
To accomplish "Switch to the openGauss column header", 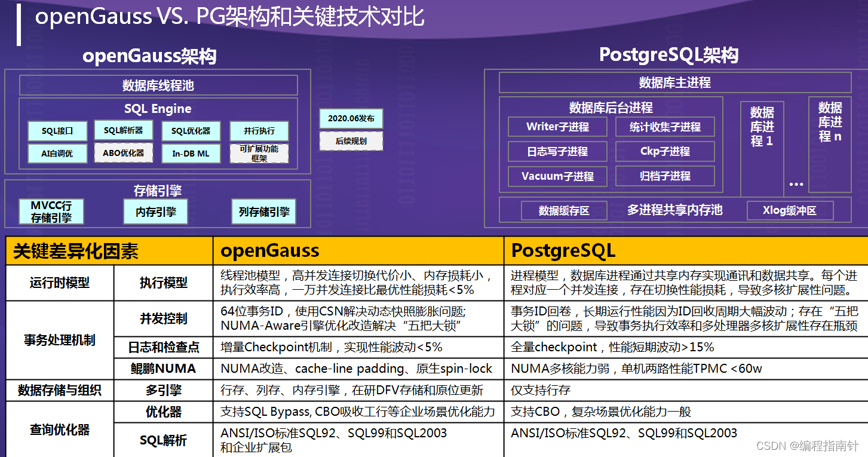I will point(269,250).
